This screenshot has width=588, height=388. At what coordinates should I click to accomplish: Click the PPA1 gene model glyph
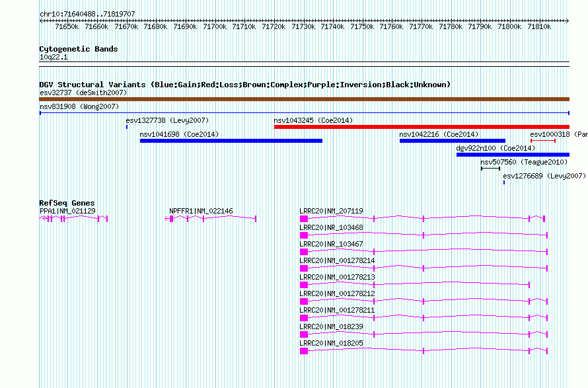click(73, 219)
